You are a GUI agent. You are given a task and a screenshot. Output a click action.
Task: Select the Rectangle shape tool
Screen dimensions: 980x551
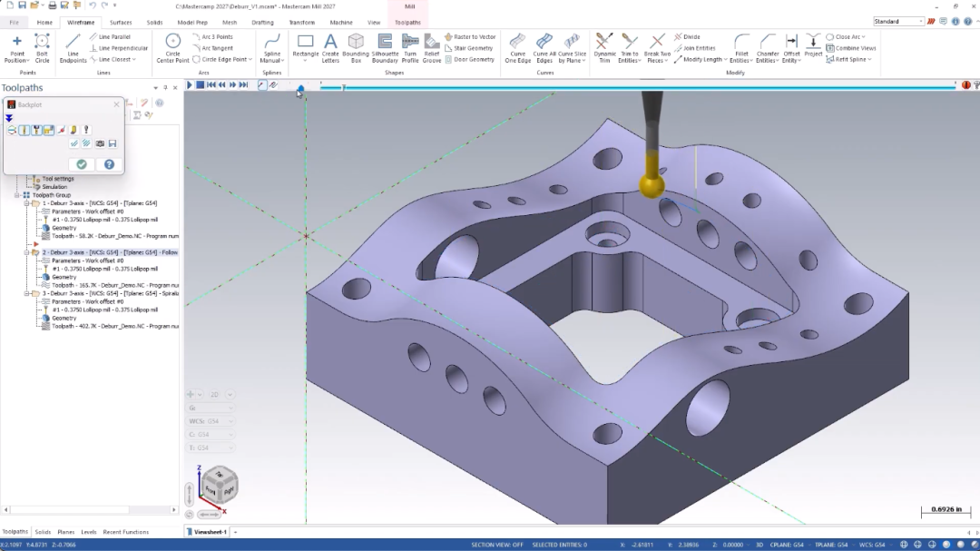(x=306, y=47)
